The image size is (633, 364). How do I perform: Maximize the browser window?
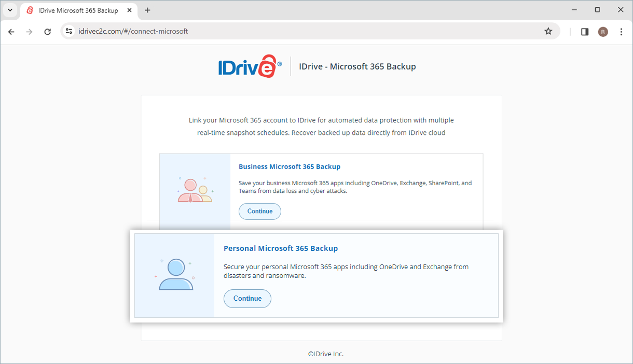point(597,10)
